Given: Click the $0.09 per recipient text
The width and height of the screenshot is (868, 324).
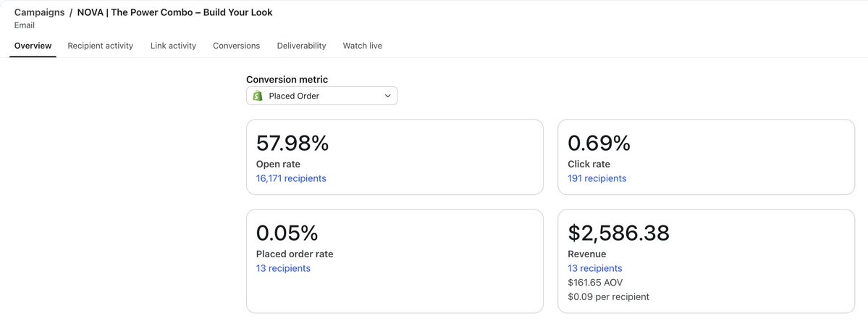Looking at the screenshot, I should pyautogui.click(x=608, y=297).
